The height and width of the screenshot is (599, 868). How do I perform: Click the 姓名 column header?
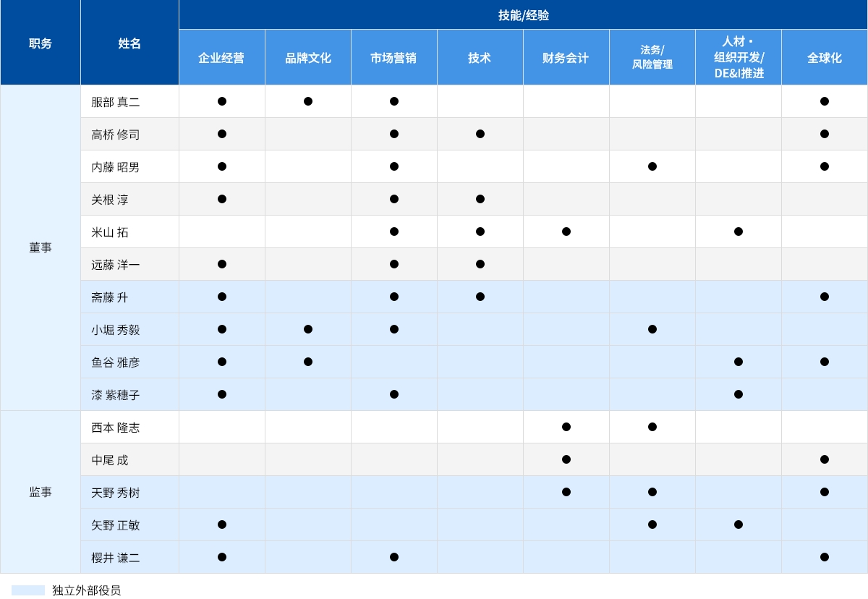coord(129,43)
